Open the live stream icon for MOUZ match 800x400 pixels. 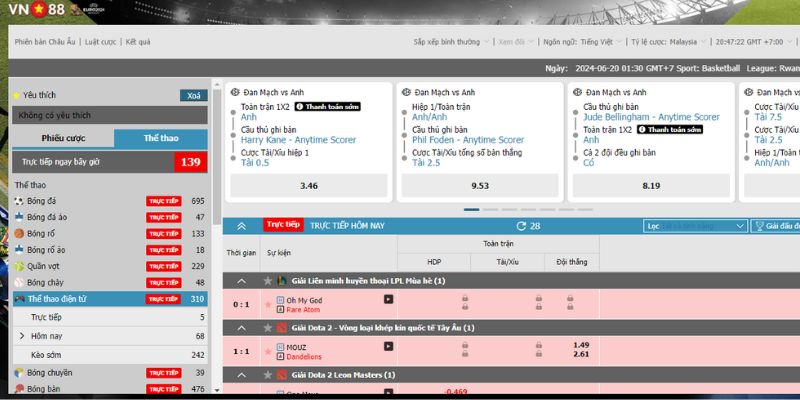pyautogui.click(x=388, y=346)
